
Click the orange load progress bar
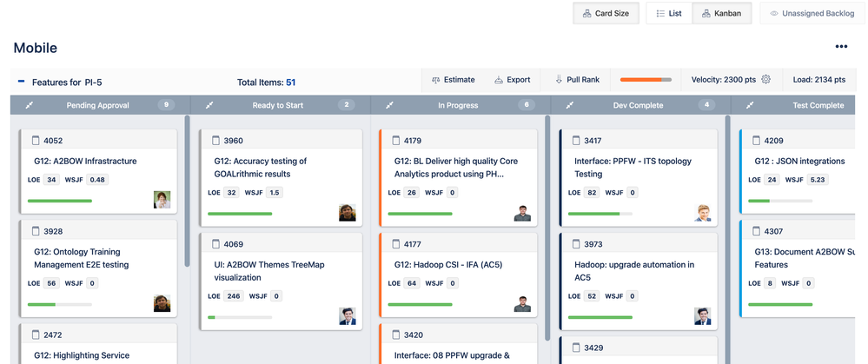pos(646,80)
